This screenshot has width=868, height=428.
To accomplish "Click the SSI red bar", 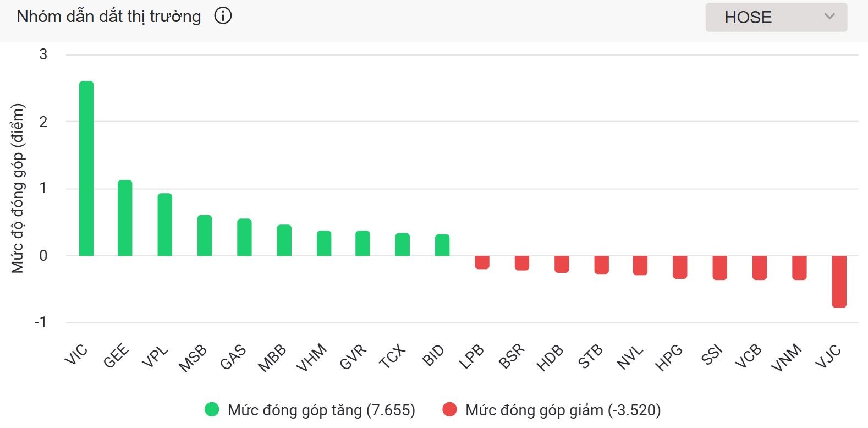I will point(719,267).
